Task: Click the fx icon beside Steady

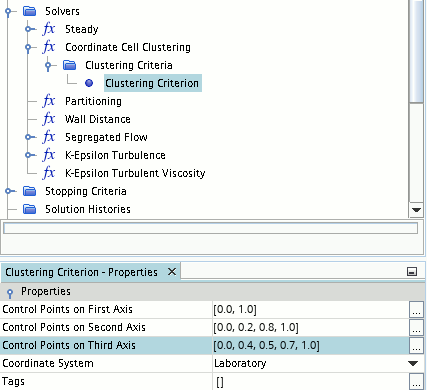Action: (49, 29)
